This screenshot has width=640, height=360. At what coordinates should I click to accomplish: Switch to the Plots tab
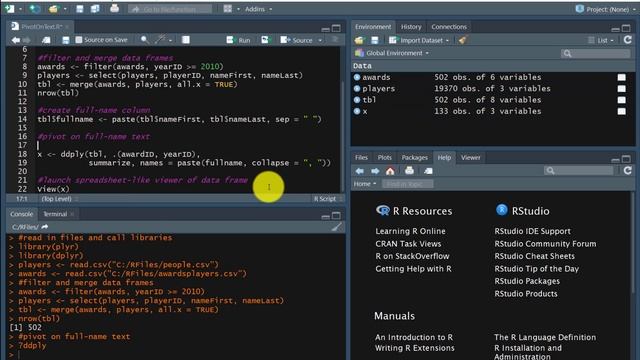[384, 158]
